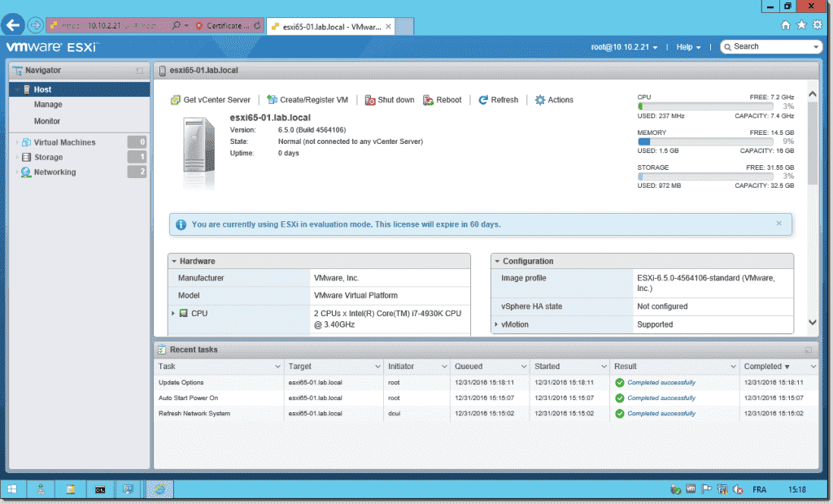Image resolution: width=833 pixels, height=504 pixels.
Task: Click the Get vCenter Server icon
Action: [x=174, y=100]
